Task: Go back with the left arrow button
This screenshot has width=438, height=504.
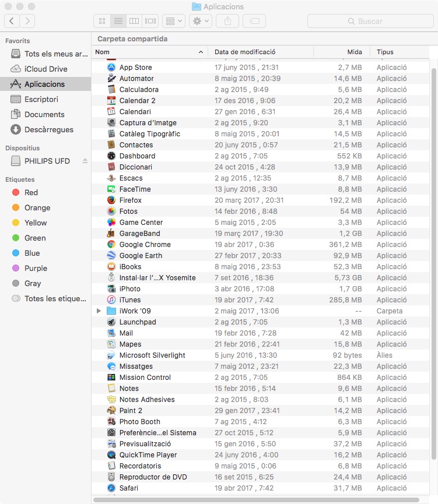Action: click(x=12, y=21)
